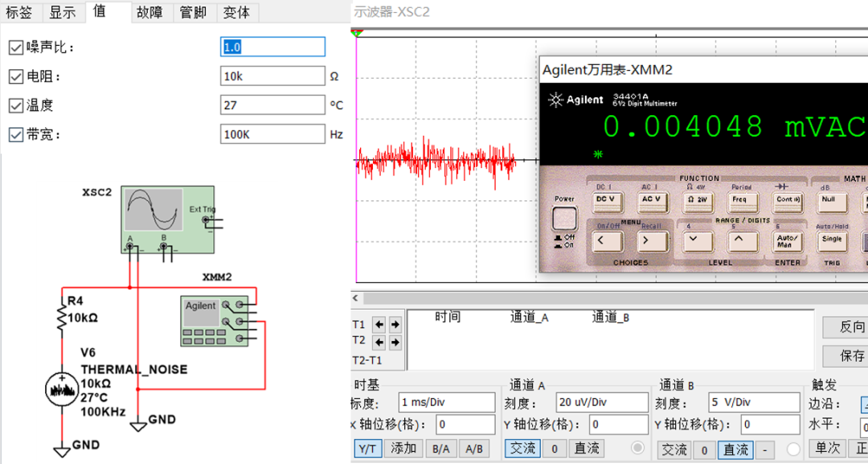Select the XSC2 oscilloscope in the schematic

click(x=167, y=220)
